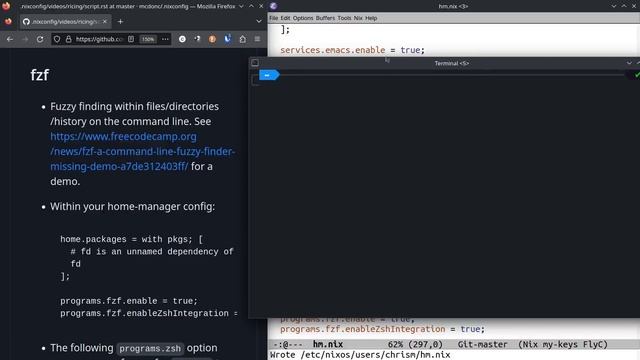The image size is (640, 360).
Task: Open the page actions three-dot menu
Action: point(165,39)
